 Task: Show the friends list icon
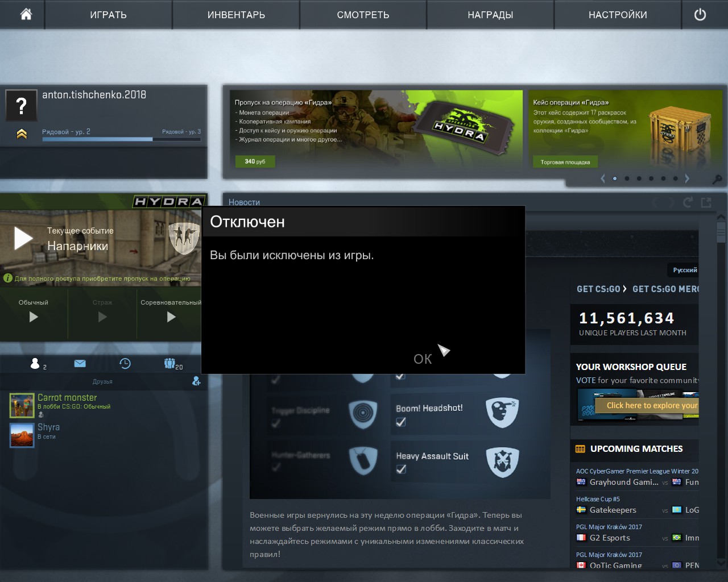pos(35,364)
